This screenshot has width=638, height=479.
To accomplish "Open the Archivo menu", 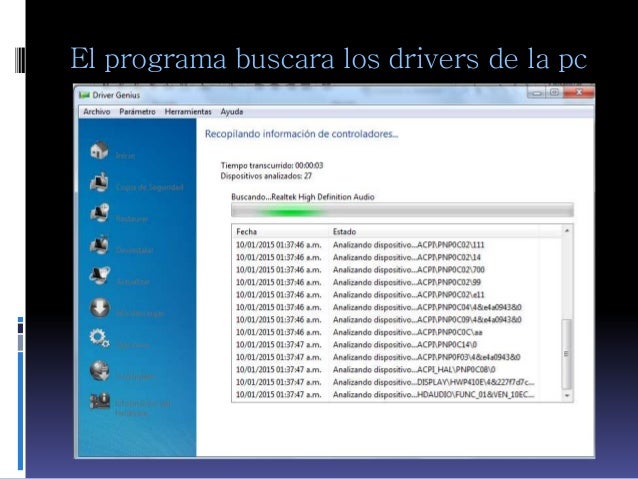I will coord(96,112).
